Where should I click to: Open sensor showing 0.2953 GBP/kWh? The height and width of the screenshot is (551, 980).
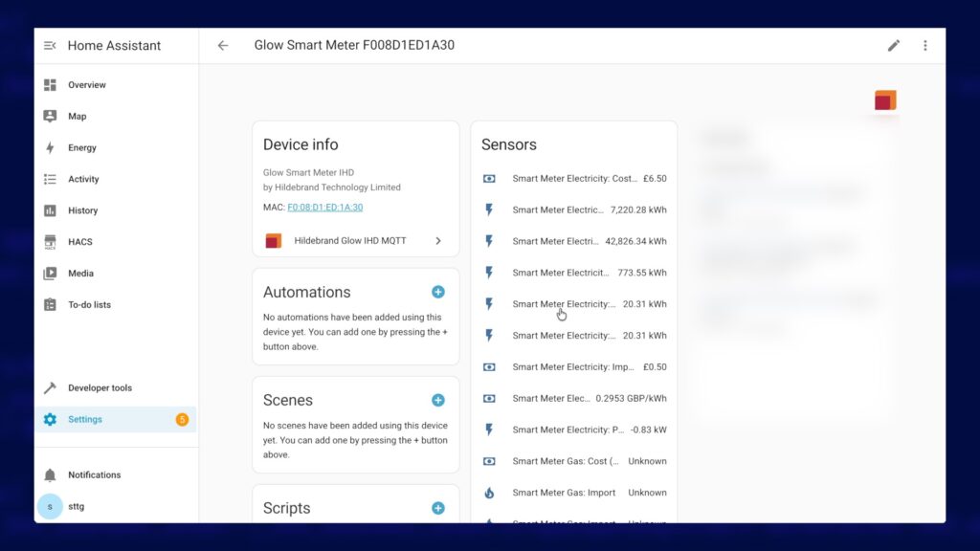574,398
